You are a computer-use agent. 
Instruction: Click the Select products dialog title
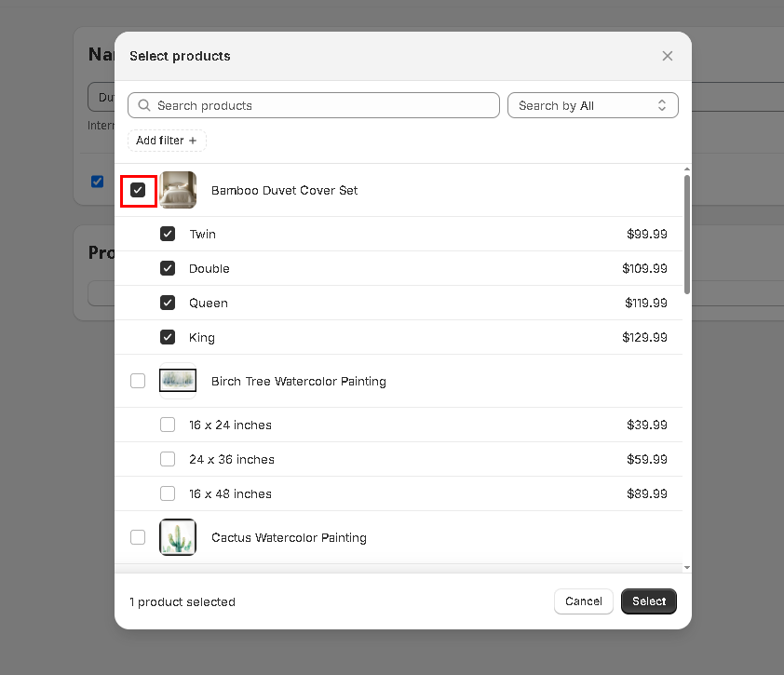[x=180, y=56]
